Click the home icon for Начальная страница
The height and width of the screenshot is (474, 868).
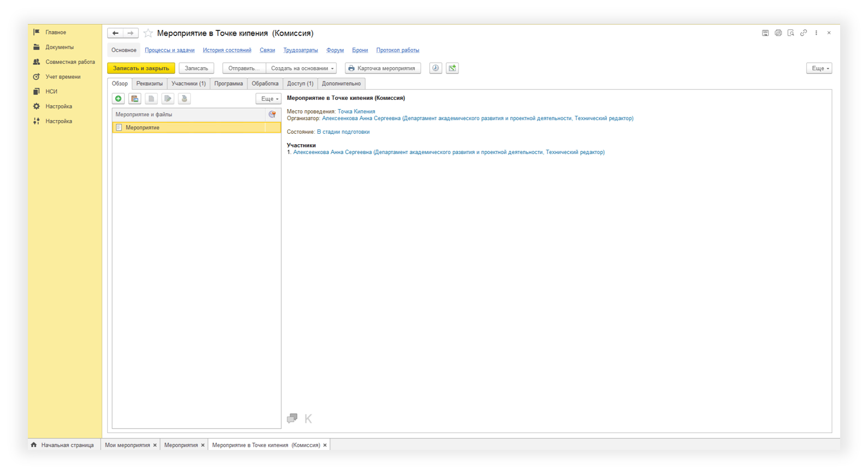pos(34,445)
